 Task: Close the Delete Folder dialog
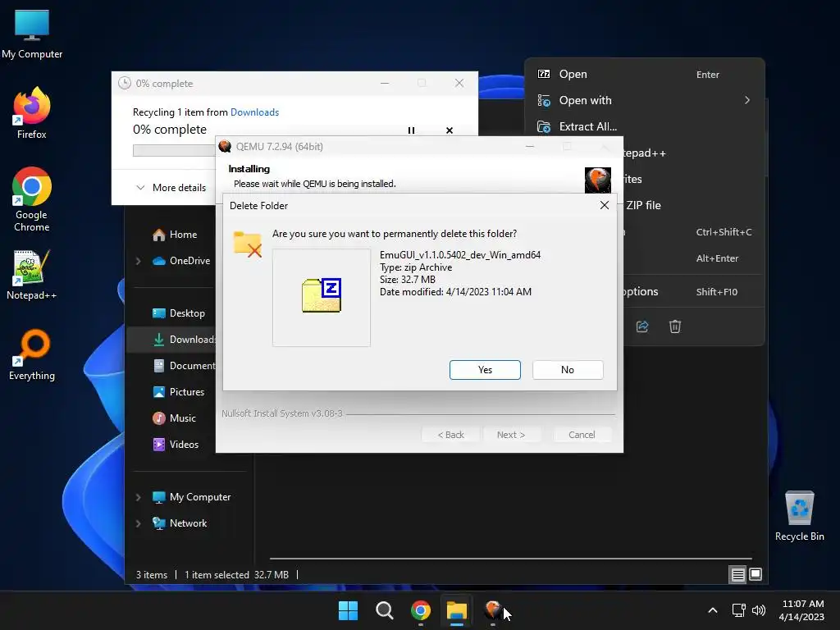(605, 205)
